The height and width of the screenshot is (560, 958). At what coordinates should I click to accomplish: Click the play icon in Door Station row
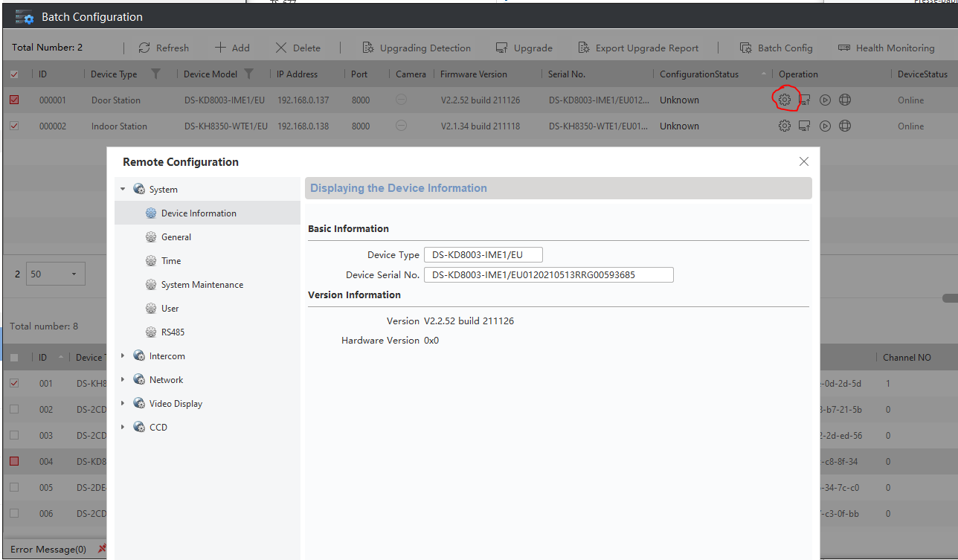[x=825, y=100]
